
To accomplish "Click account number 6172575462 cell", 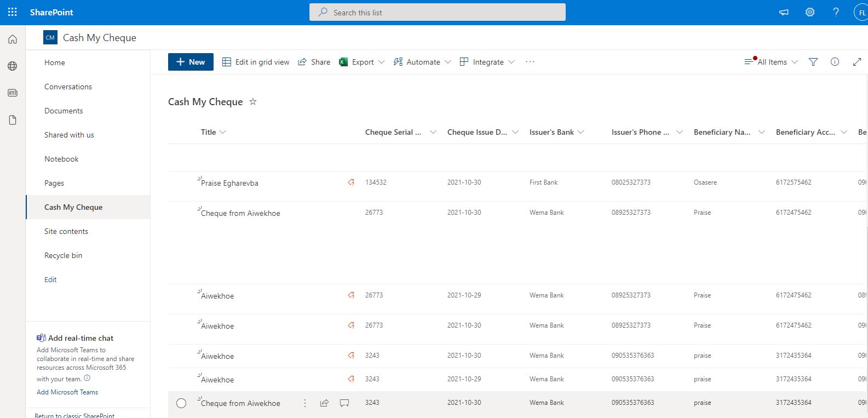I will coord(794,182).
